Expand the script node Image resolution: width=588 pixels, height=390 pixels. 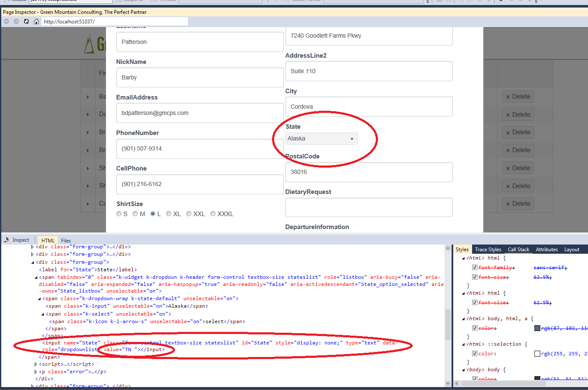pos(36,364)
